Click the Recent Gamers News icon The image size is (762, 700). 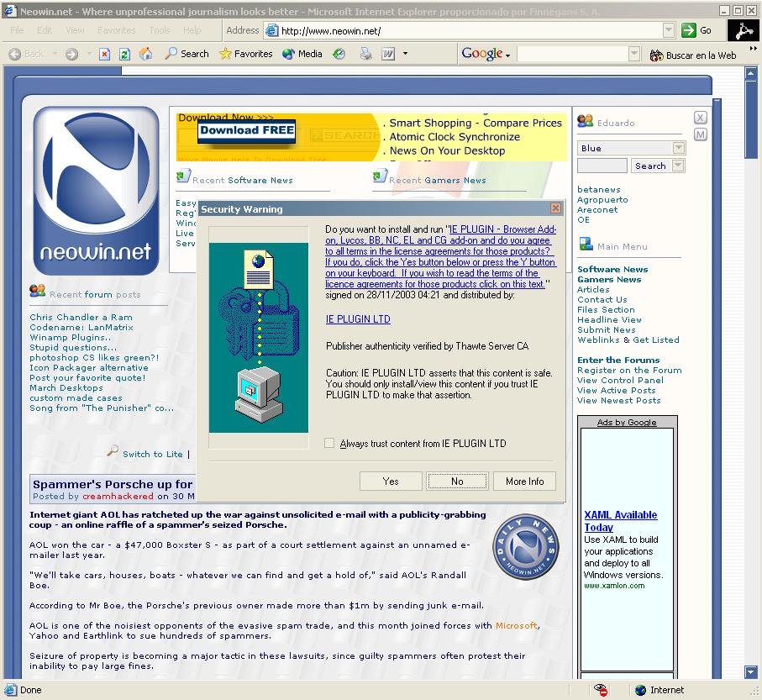click(x=380, y=176)
